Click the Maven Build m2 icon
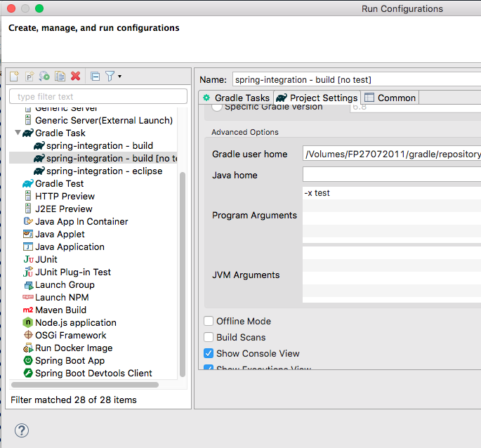This screenshot has height=448, width=481. [28, 310]
